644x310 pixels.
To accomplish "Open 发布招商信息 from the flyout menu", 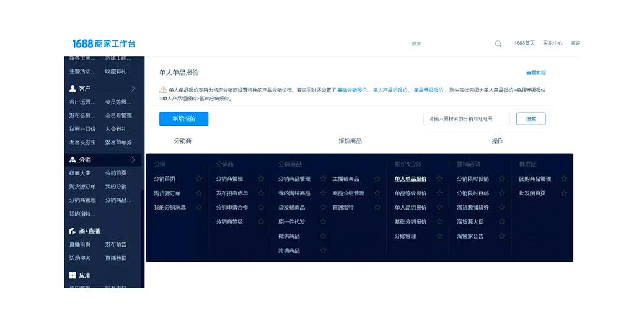I will pyautogui.click(x=232, y=193).
